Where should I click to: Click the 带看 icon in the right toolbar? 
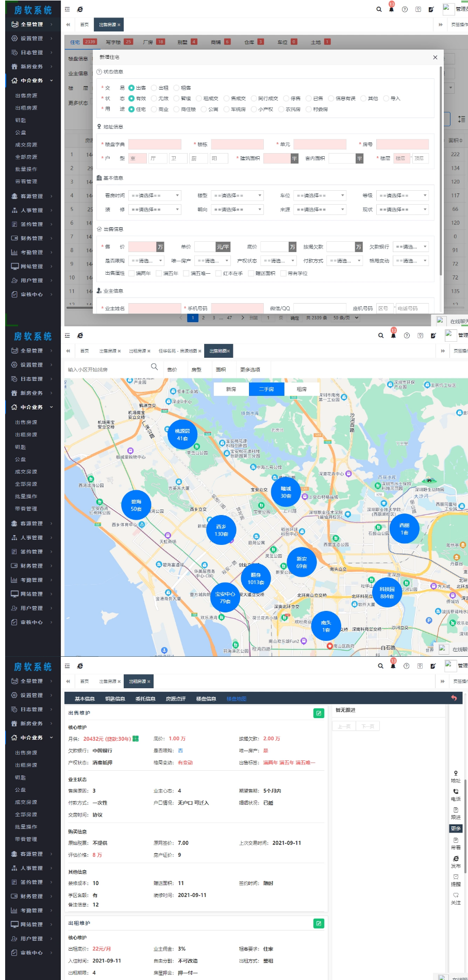(456, 840)
